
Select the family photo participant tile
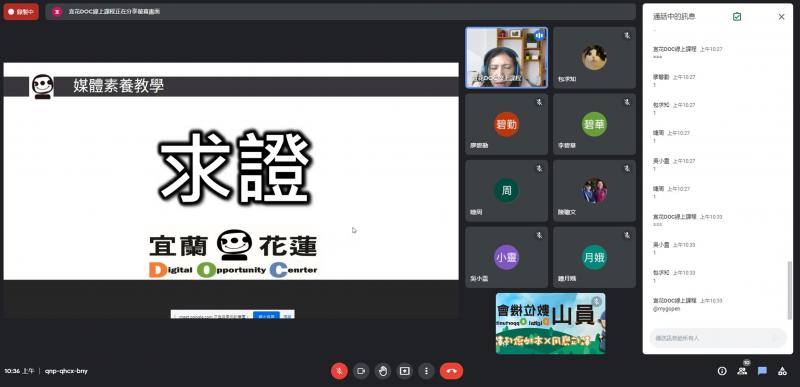coord(594,191)
